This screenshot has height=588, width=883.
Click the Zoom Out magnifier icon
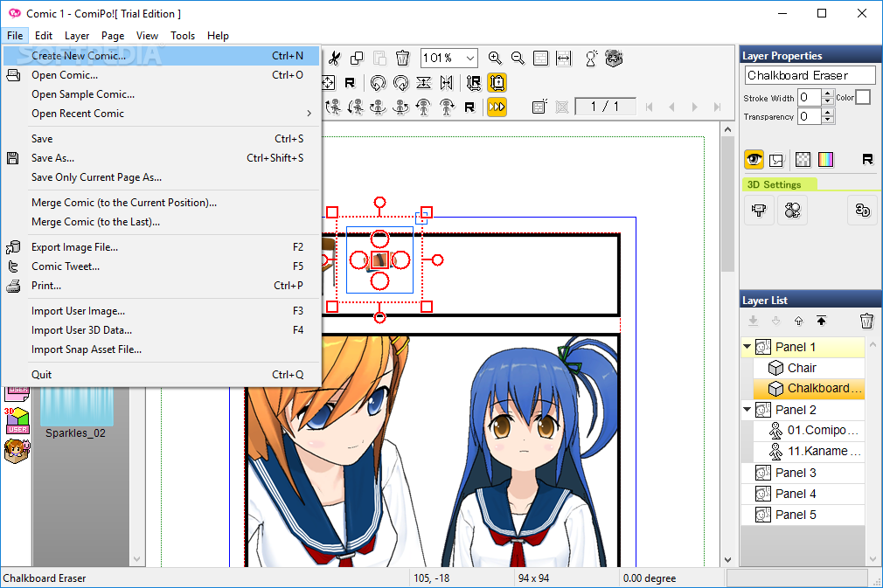pos(518,58)
